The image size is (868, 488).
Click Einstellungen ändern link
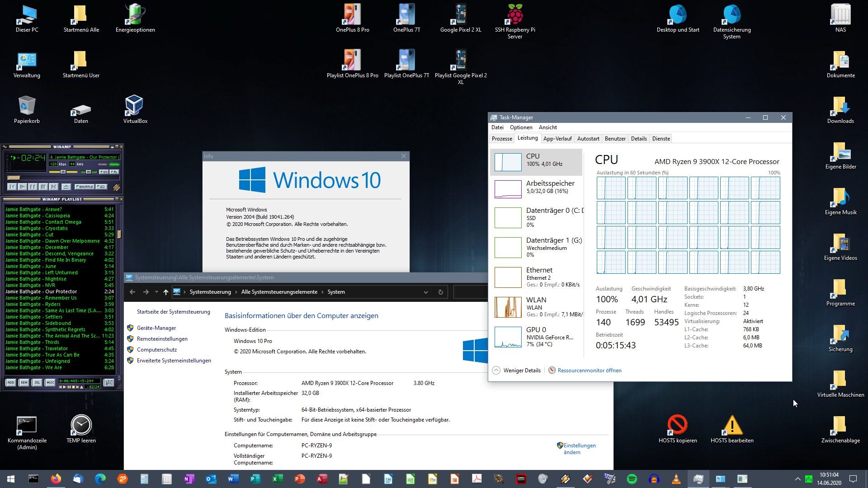point(579,449)
